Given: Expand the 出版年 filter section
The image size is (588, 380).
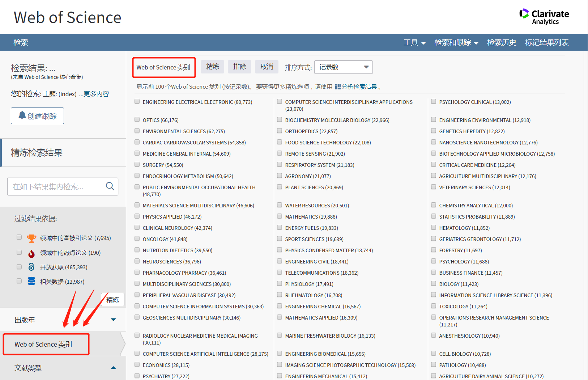Looking at the screenshot, I should pyautogui.click(x=113, y=320).
